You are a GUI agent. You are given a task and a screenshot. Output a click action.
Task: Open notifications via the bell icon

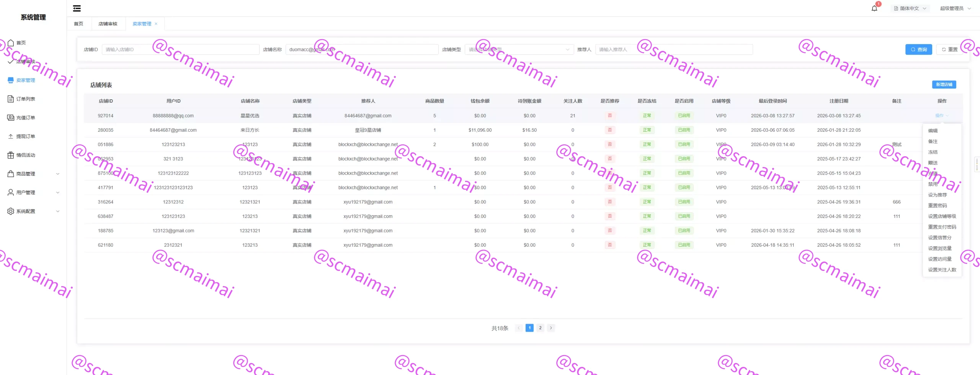tap(874, 8)
